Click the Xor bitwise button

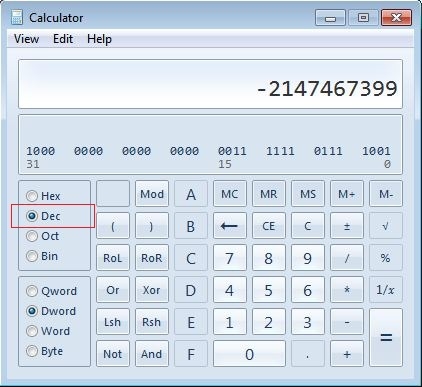tap(152, 290)
